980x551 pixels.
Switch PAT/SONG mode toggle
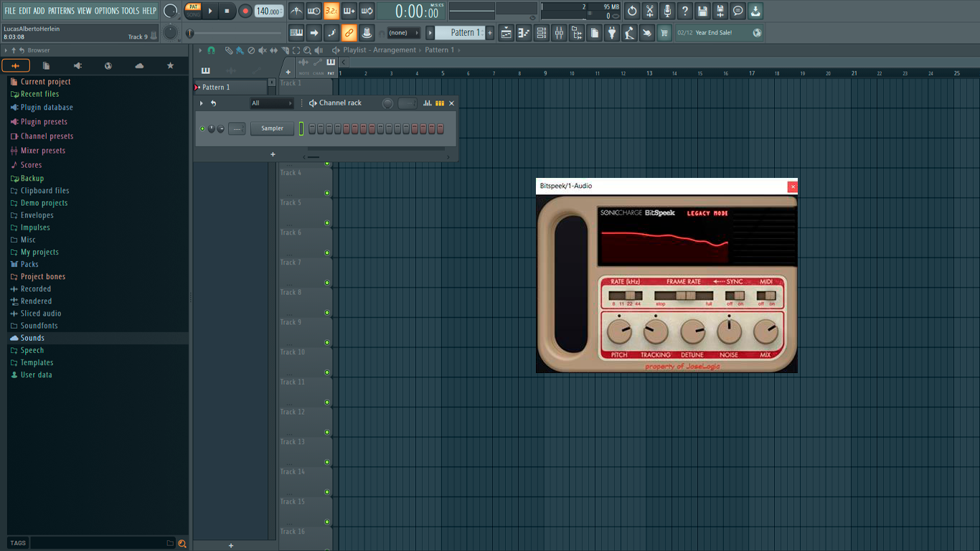(x=192, y=11)
